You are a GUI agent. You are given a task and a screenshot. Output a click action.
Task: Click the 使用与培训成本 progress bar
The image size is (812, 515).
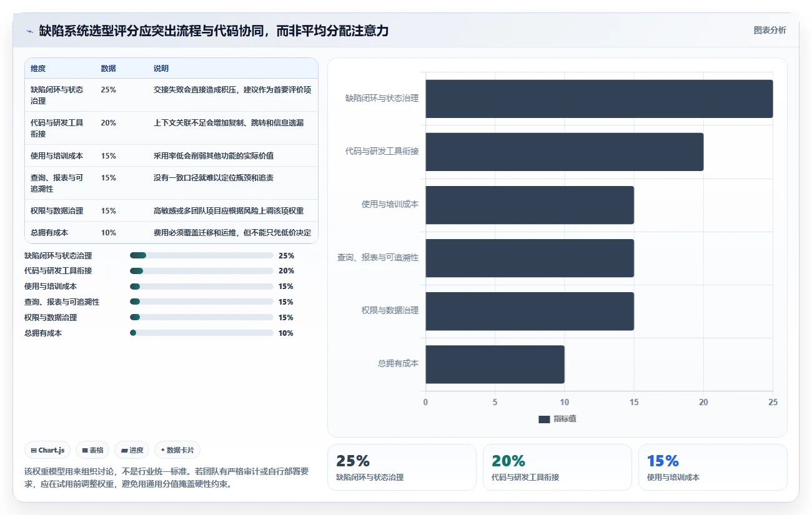tap(202, 287)
